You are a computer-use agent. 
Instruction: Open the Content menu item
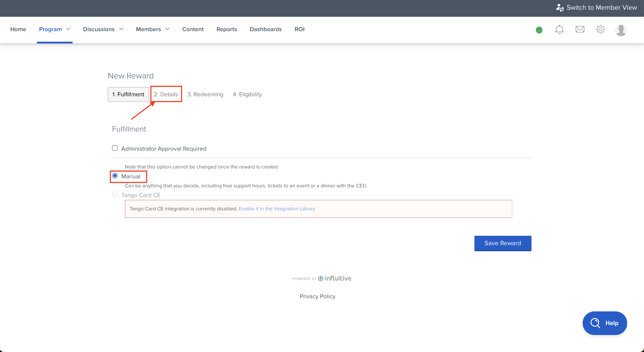(x=193, y=29)
